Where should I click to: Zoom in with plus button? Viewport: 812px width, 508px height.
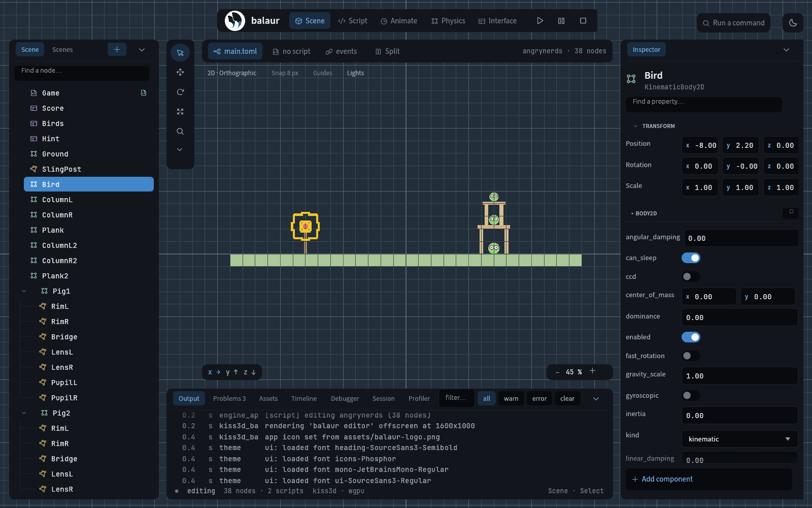pos(592,371)
